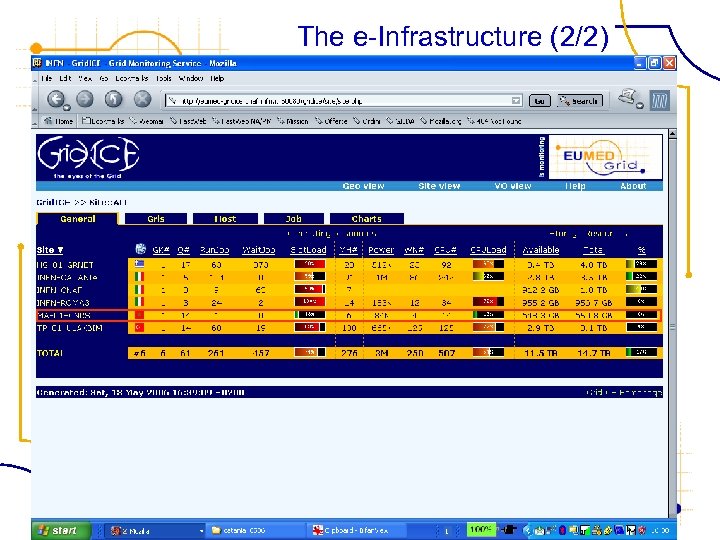Click the Mozilla throbber logo icon
720x540 pixels.
659,100
